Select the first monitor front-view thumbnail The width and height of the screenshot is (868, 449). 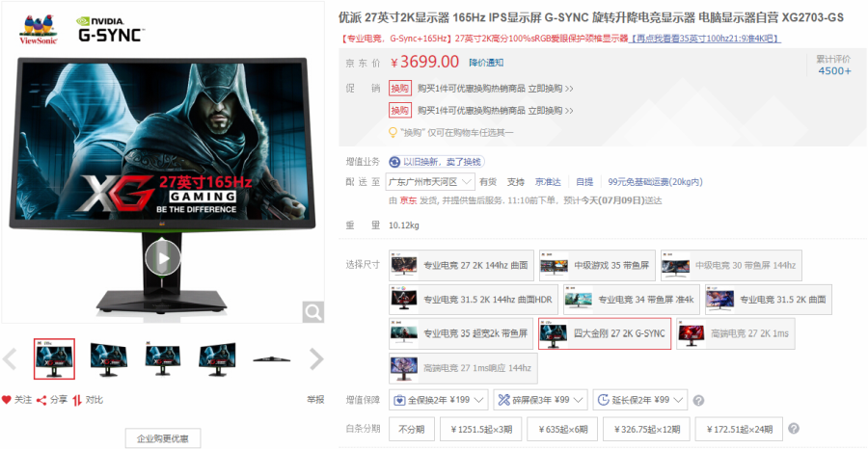(54, 358)
